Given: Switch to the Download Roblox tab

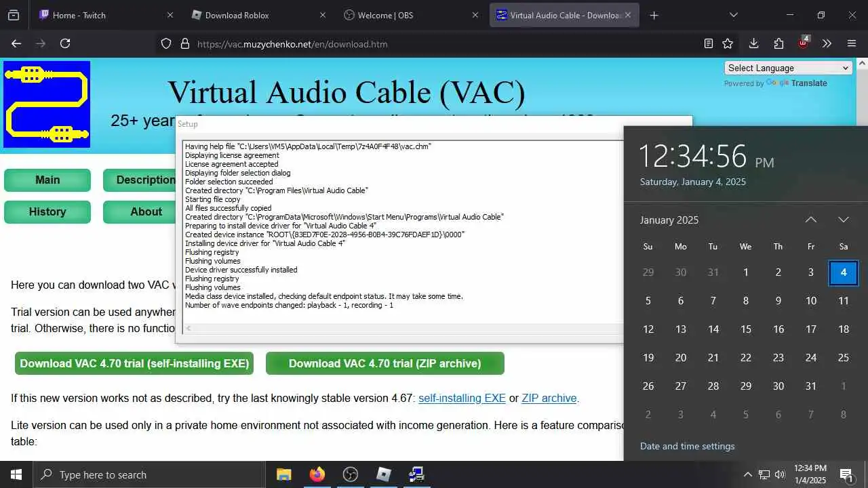Looking at the screenshot, I should pyautogui.click(x=259, y=15).
